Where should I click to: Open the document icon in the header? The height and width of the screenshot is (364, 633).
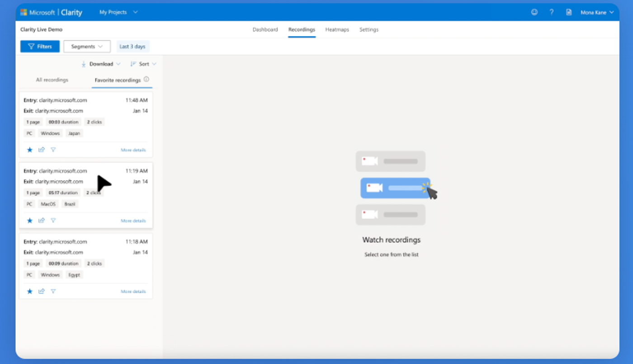tap(569, 12)
